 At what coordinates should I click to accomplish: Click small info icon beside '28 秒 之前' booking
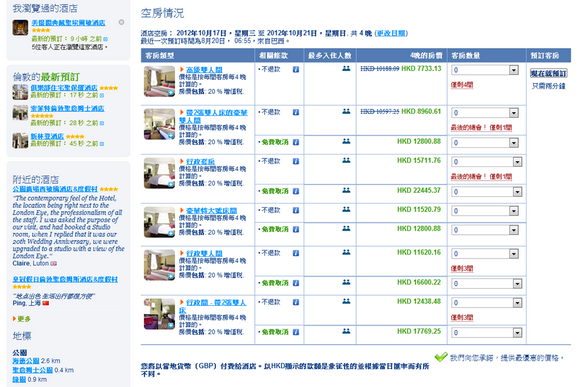click(102, 123)
